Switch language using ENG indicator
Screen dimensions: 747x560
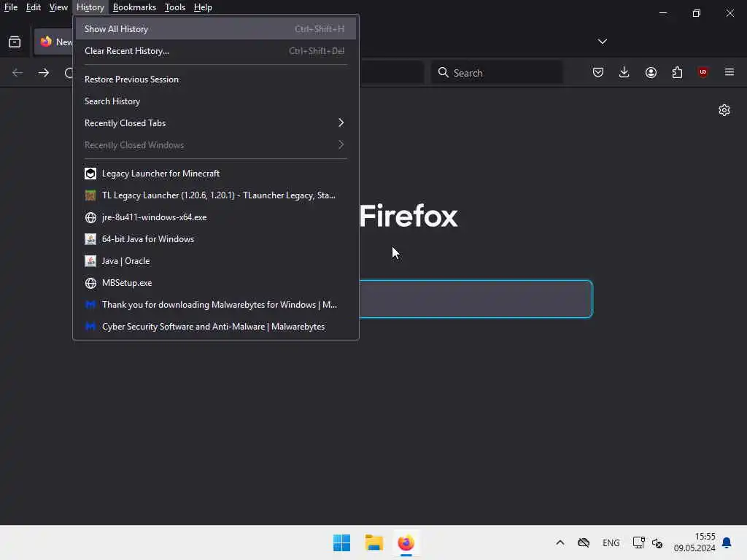click(x=611, y=542)
